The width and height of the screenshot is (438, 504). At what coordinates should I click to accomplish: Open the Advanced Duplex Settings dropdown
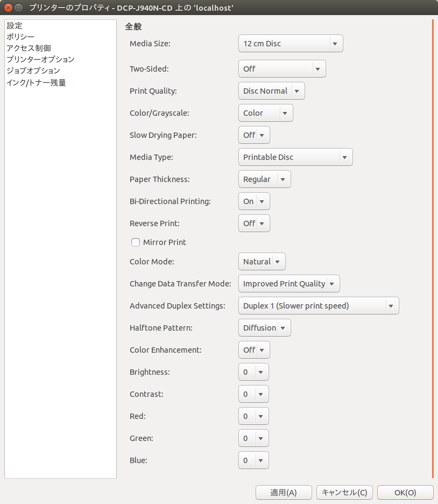pyautogui.click(x=319, y=306)
